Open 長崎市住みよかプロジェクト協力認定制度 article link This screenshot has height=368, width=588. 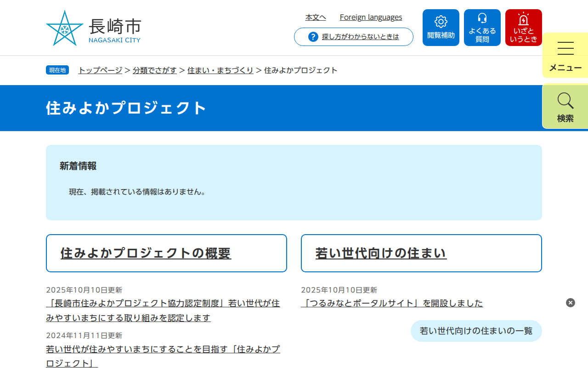(163, 310)
